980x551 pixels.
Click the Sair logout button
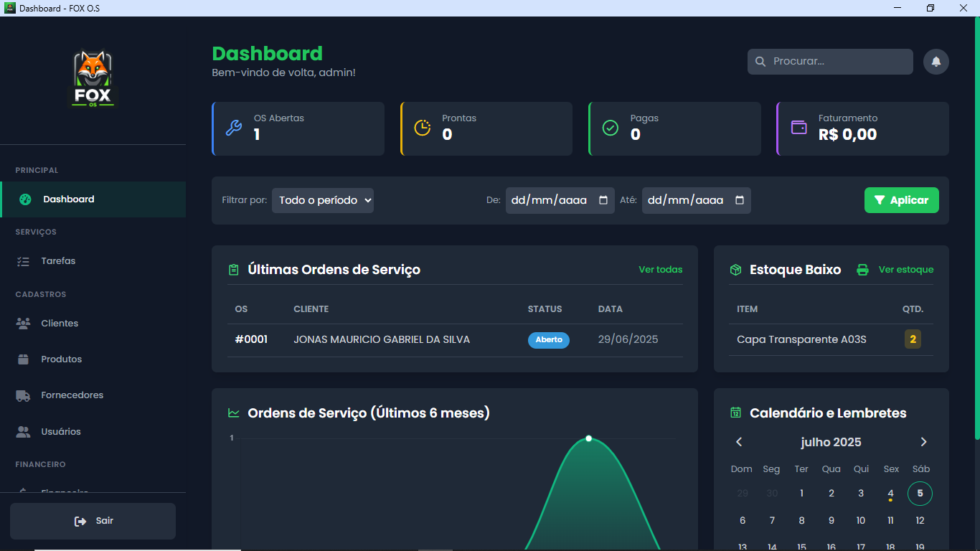(93, 521)
